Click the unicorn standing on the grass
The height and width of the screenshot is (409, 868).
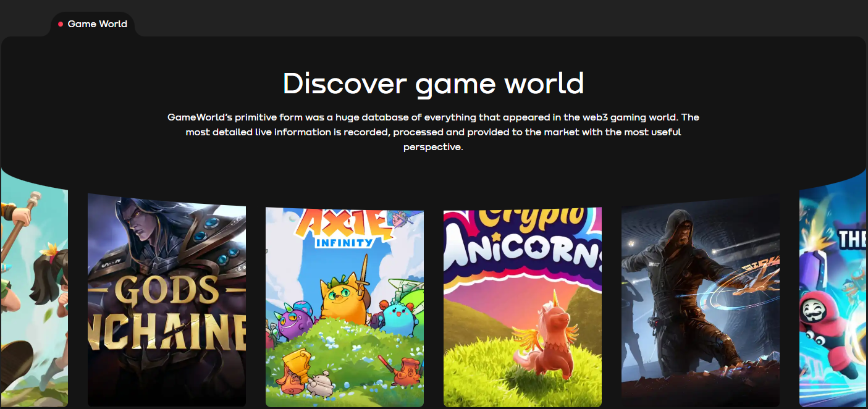tap(544, 343)
